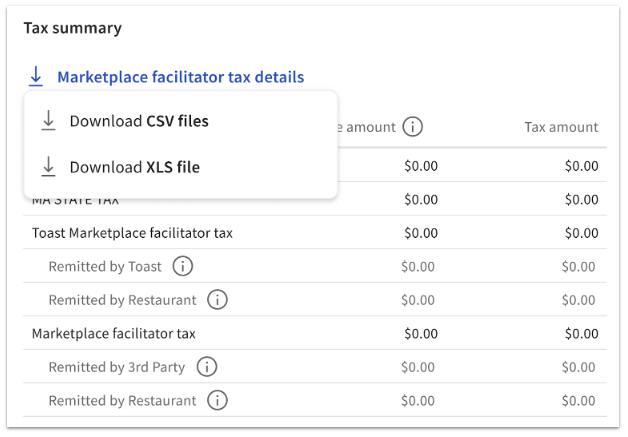
Task: Click the Remitted by 3rd Party label
Action: pyautogui.click(x=116, y=367)
